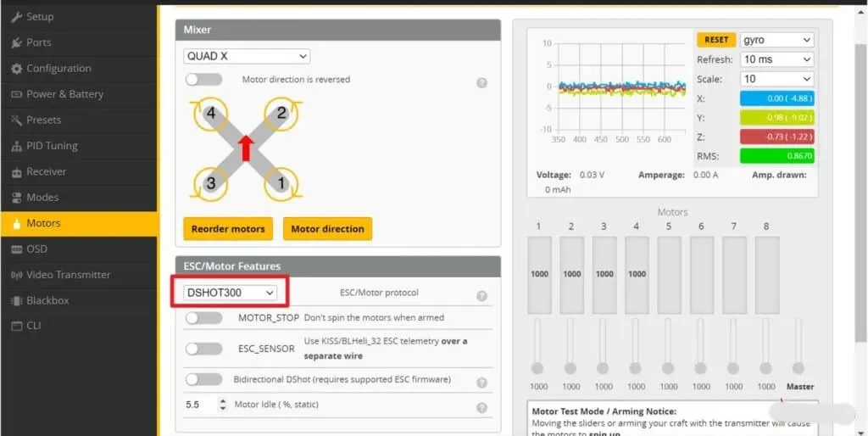Viewport: 868px width, 436px height.
Task: Turn on Bidirectional DShot switch
Action: click(203, 379)
